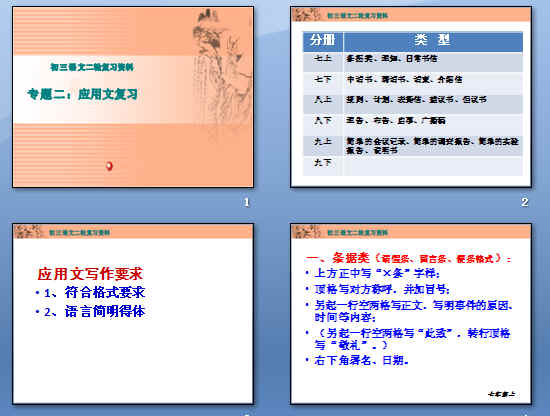Click the header banner text on slide 2
This screenshot has width=550, height=416.
[357, 16]
